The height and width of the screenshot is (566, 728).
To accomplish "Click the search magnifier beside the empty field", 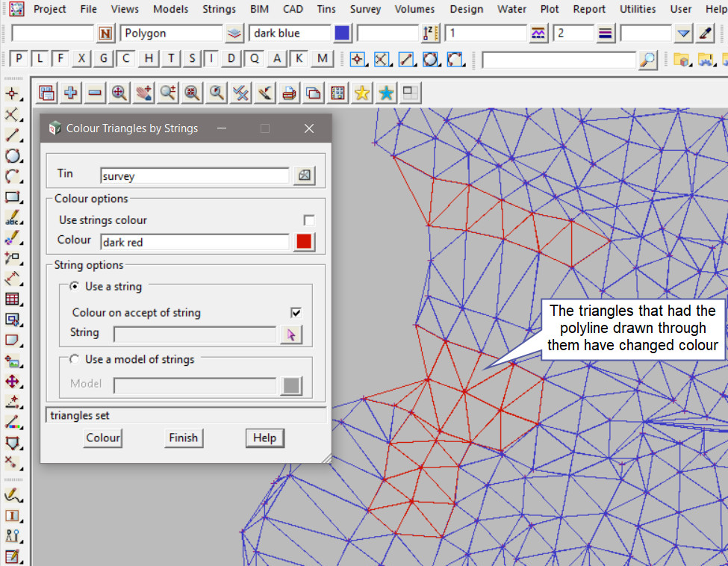I will pos(648,59).
